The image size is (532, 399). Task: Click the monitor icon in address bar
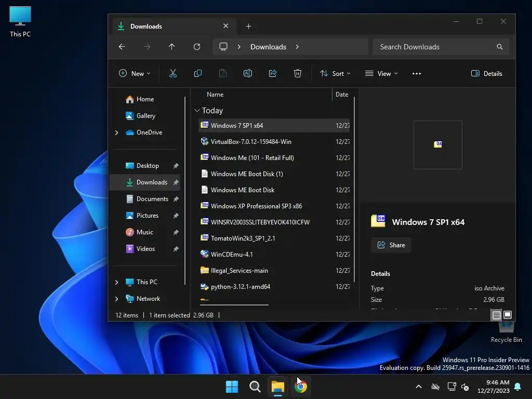pyautogui.click(x=223, y=46)
